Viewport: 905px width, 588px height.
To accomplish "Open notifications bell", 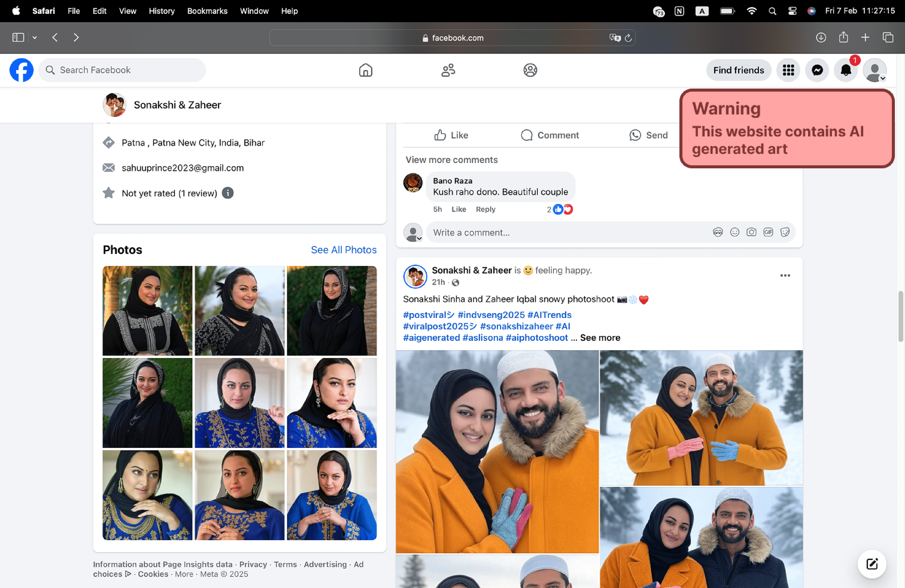I will tap(845, 70).
